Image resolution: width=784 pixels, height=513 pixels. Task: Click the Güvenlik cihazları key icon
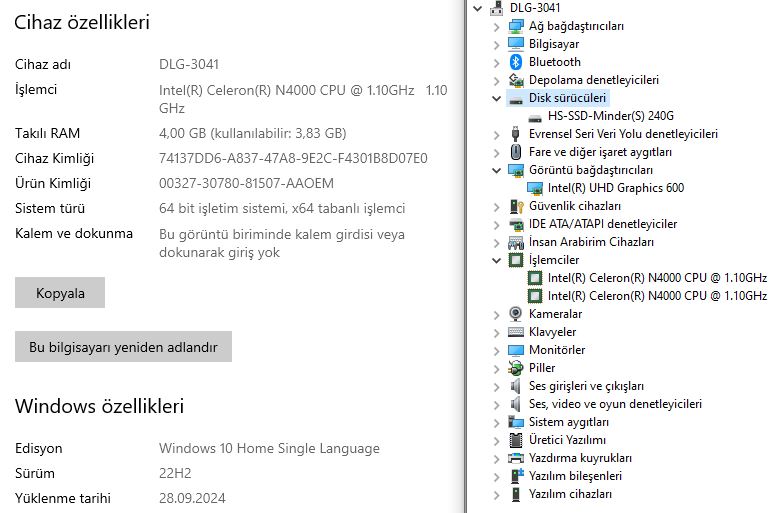[516, 206]
